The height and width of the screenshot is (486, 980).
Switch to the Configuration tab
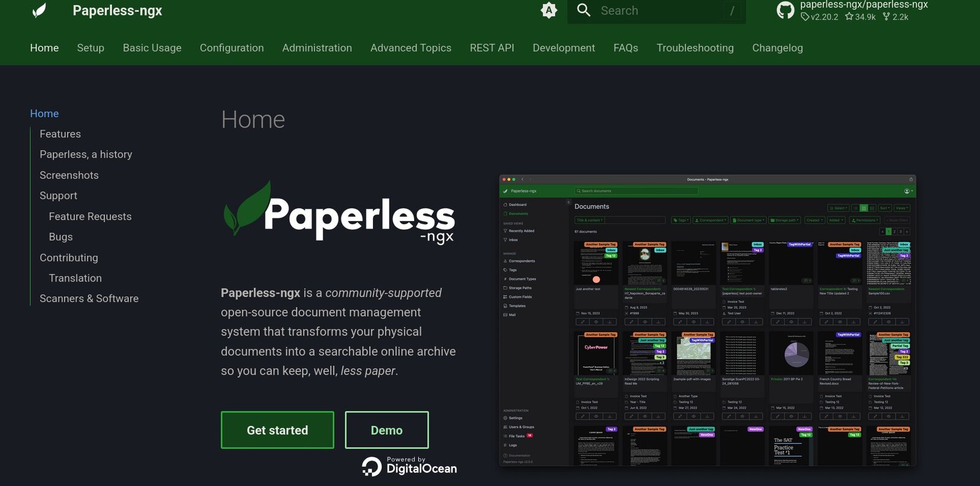pos(232,48)
